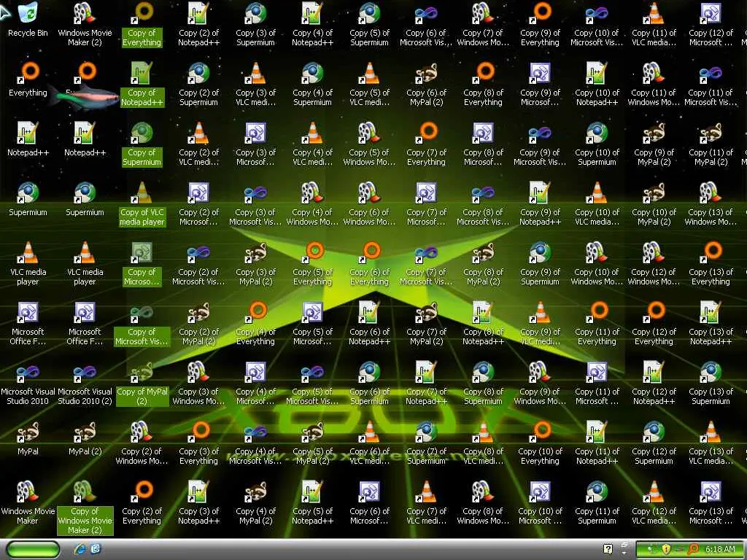This screenshot has height=560, width=747.
Task: Select Copy (13) of Everything shortcut
Action: coord(711,262)
